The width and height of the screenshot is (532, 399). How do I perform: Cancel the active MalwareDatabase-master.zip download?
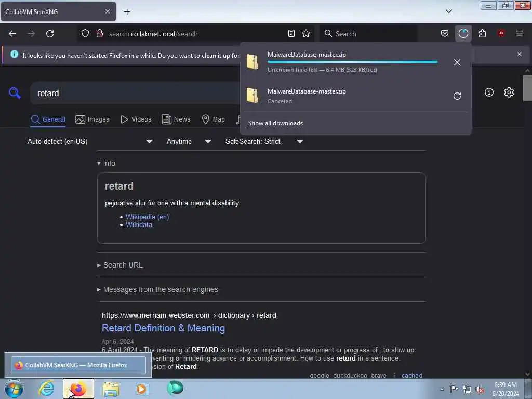point(457,62)
